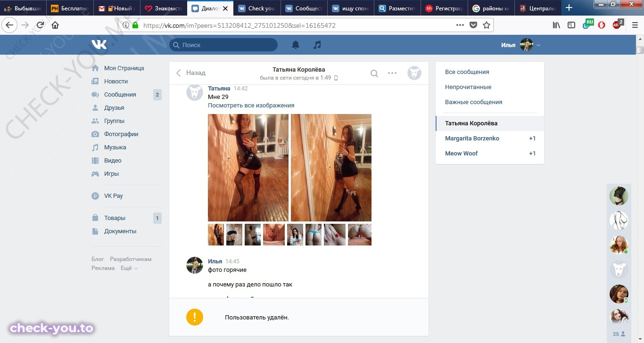
Task: Click the browser address bar URL
Action: click(x=239, y=25)
